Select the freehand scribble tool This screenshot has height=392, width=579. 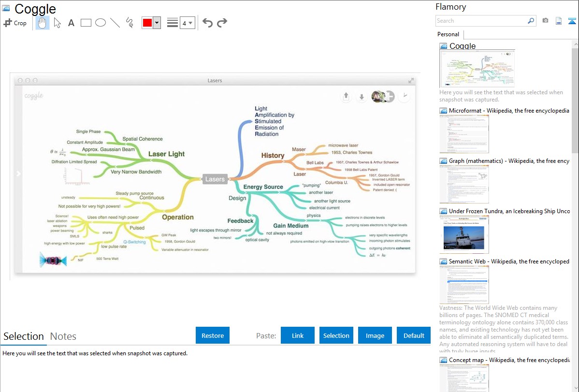130,23
